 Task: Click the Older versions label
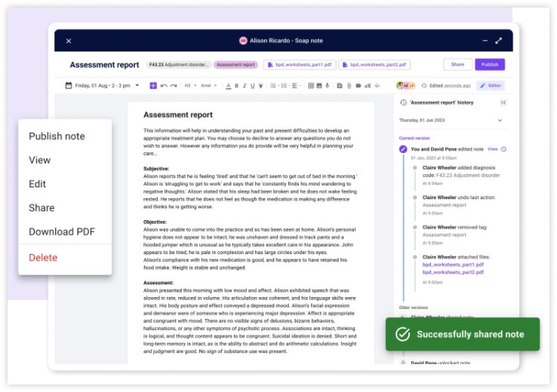pos(414,308)
